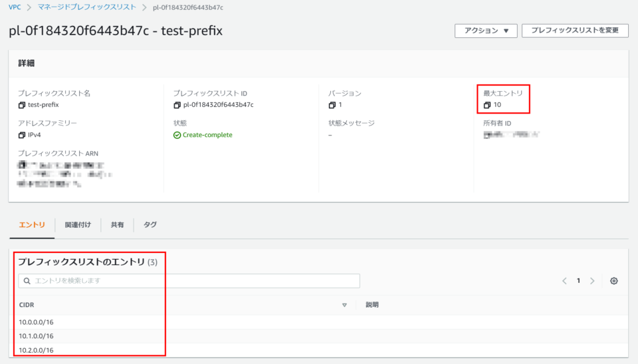Go to マネージドプレフィックスリスト breadcrumb
This screenshot has height=364, width=638.
point(86,7)
